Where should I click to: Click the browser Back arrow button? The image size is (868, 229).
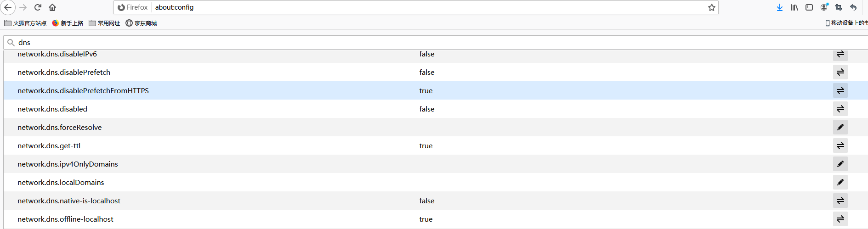click(8, 7)
